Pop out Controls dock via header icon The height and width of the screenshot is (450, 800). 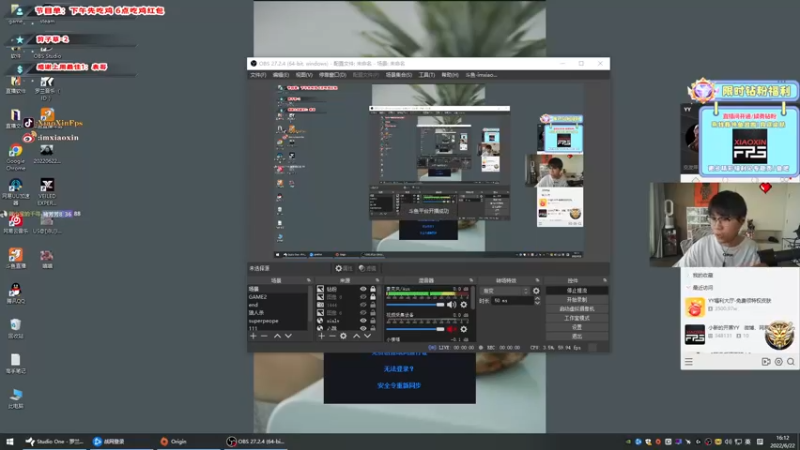pyautogui.click(x=605, y=281)
